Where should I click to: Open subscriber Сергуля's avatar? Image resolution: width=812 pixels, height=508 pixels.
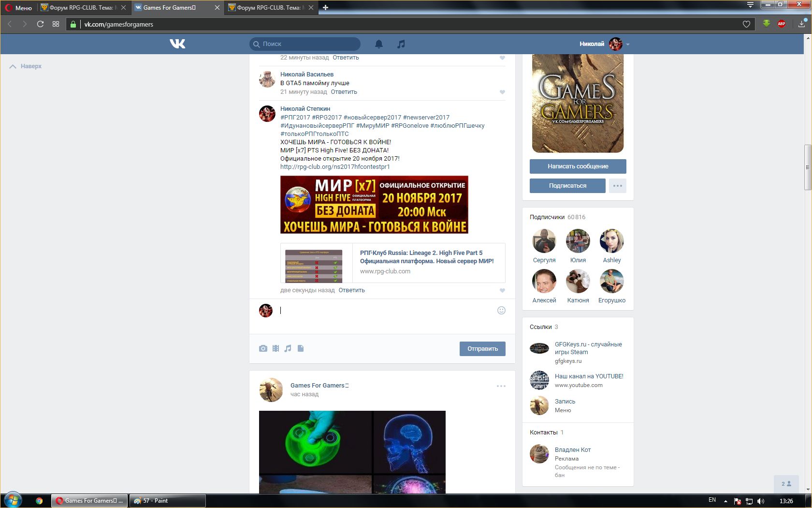click(544, 241)
